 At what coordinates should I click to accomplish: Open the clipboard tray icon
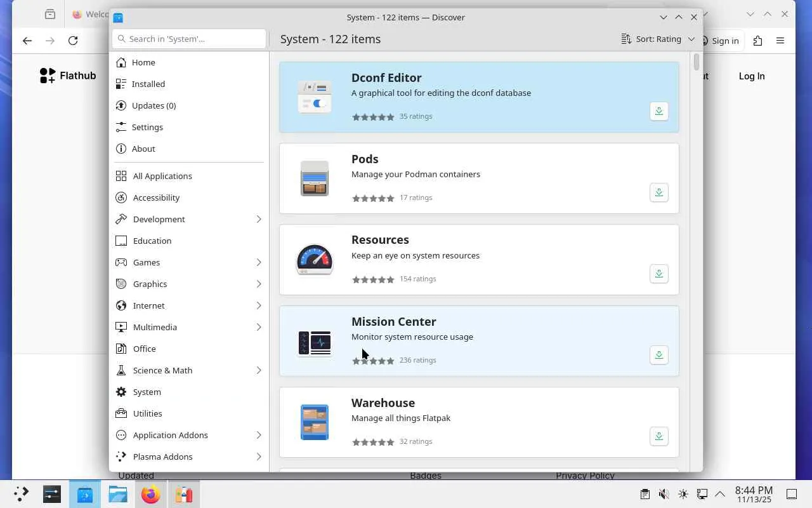click(645, 494)
